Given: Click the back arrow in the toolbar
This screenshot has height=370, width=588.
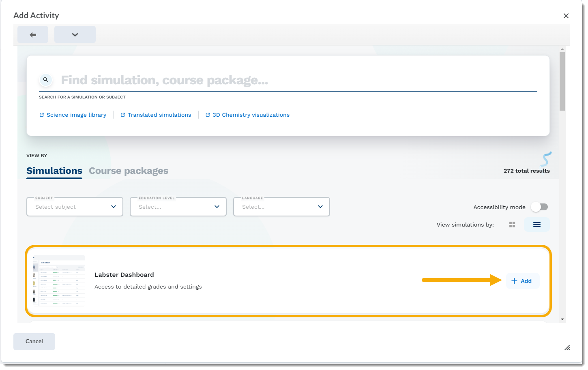Looking at the screenshot, I should tap(33, 34).
